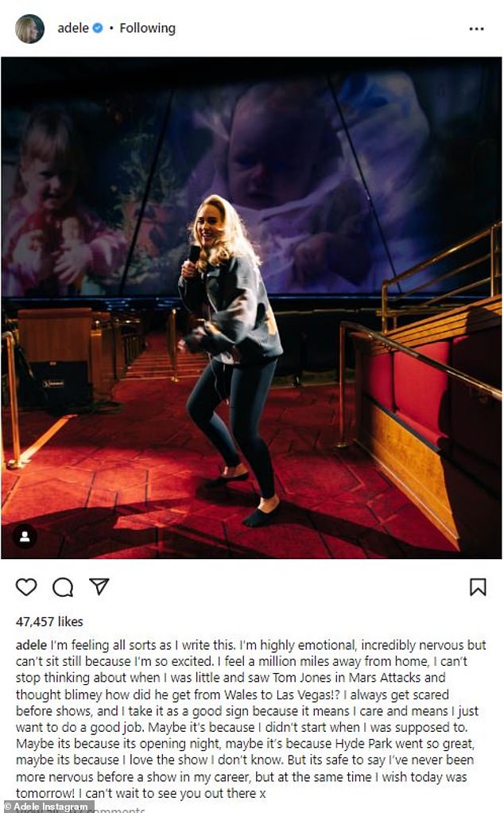Open comments via speech bubble icon
This screenshot has width=504, height=813.
pos(63,587)
